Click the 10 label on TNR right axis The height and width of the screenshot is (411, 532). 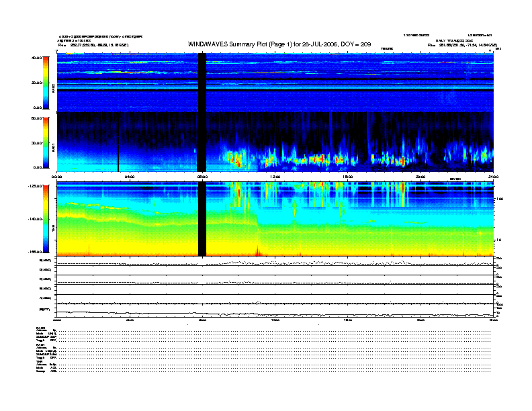coord(498,240)
